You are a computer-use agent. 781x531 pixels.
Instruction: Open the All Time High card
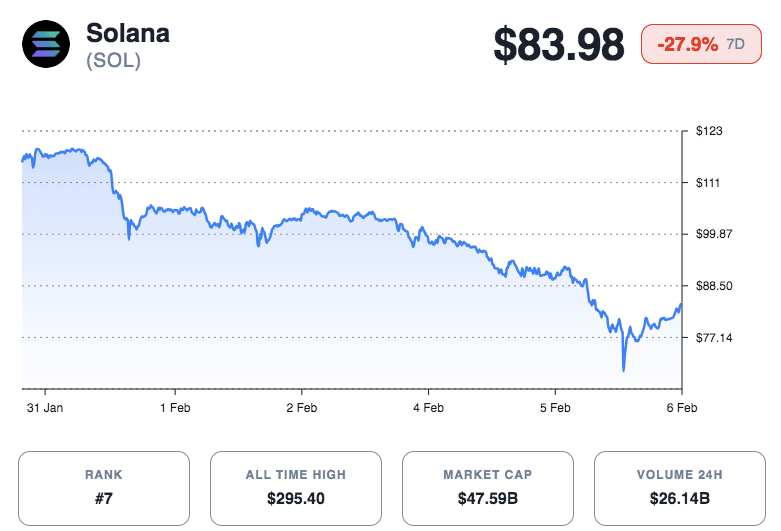[x=295, y=488]
